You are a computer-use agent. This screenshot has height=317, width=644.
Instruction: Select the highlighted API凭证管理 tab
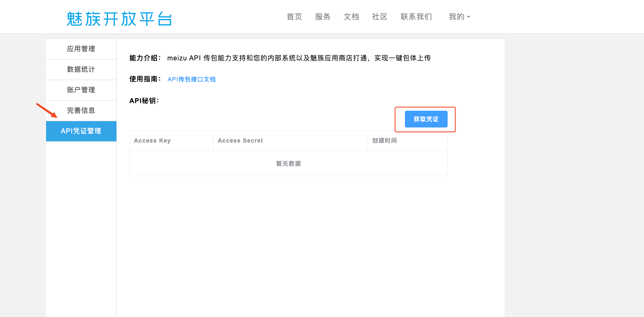(x=81, y=131)
